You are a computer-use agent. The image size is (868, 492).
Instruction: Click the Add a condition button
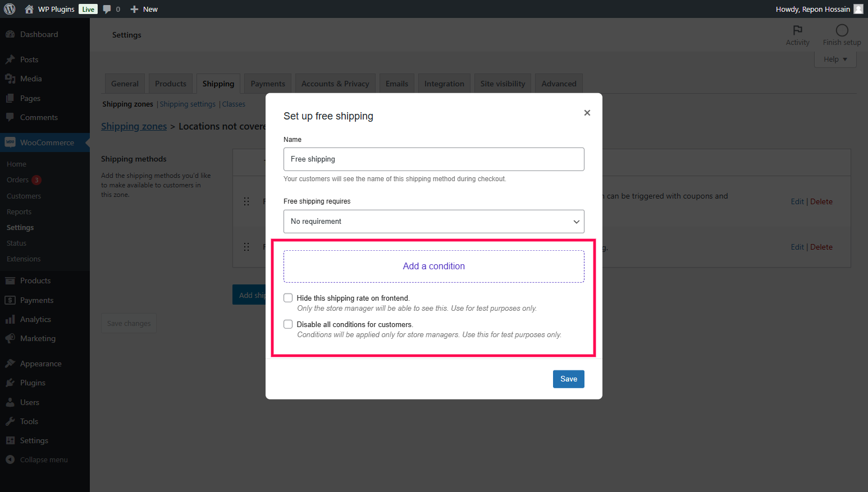click(x=433, y=266)
